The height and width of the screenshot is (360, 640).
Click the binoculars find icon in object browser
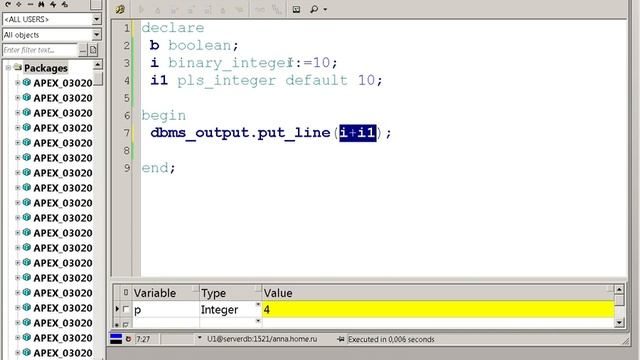41,4
